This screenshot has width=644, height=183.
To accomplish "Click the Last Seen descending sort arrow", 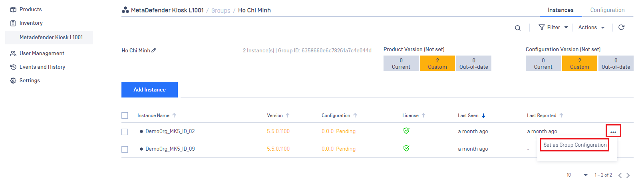I will coord(483,115).
